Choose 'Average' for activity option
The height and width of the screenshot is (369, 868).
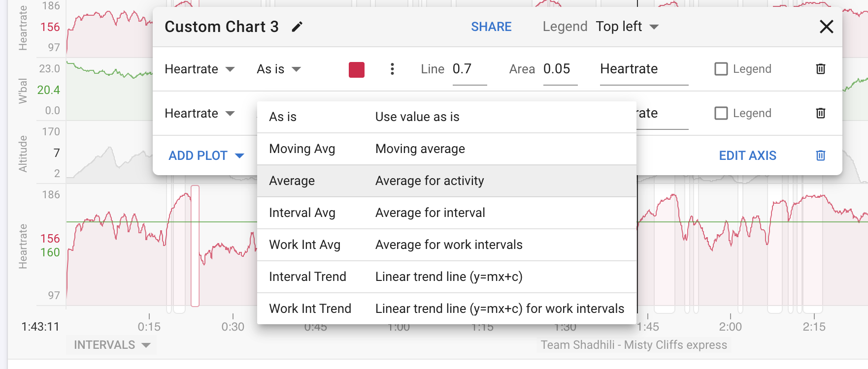[447, 181]
